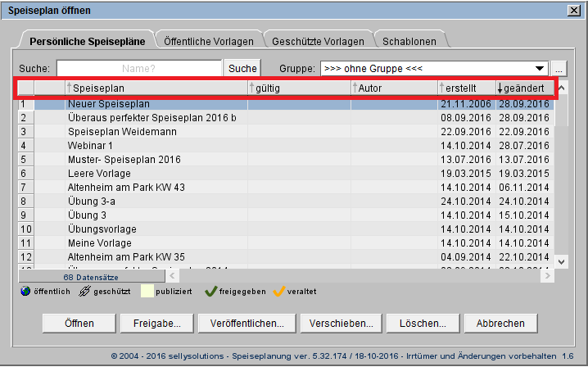This screenshot has width=588, height=367.
Task: Click the horizontal scroll right arrow
Action: point(548,276)
